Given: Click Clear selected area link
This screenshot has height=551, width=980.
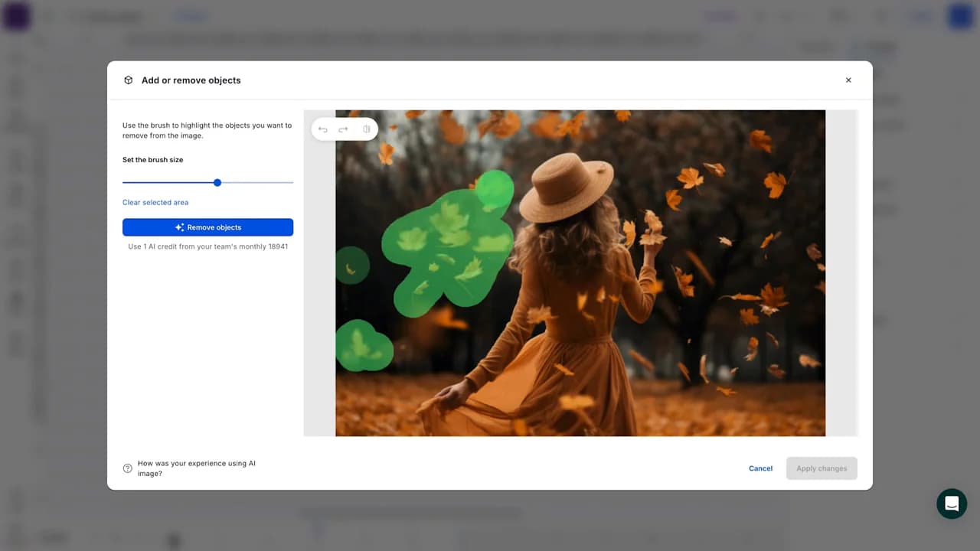Looking at the screenshot, I should (x=155, y=203).
